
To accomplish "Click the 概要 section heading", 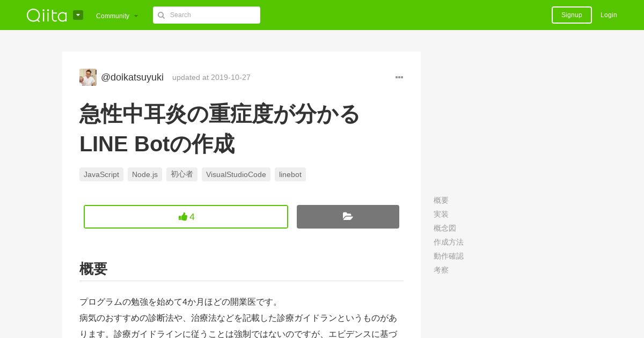I will pyautogui.click(x=93, y=269).
